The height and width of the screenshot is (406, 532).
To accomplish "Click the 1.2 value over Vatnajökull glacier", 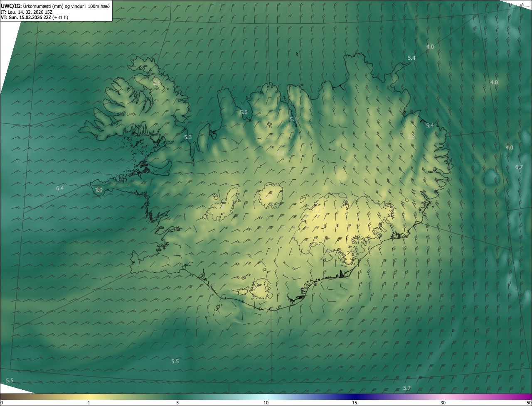I will [x=317, y=211].
